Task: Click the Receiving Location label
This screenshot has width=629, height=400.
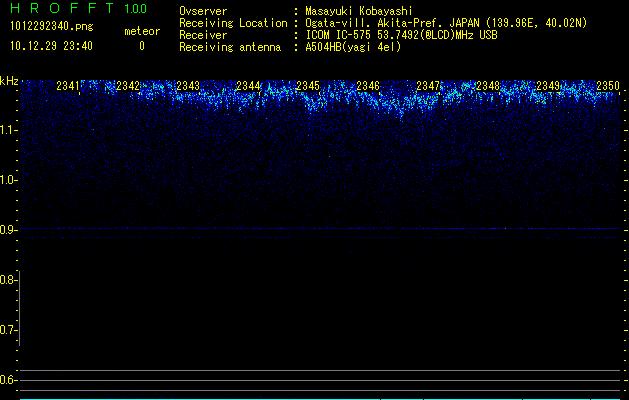Action: pyautogui.click(x=233, y=23)
